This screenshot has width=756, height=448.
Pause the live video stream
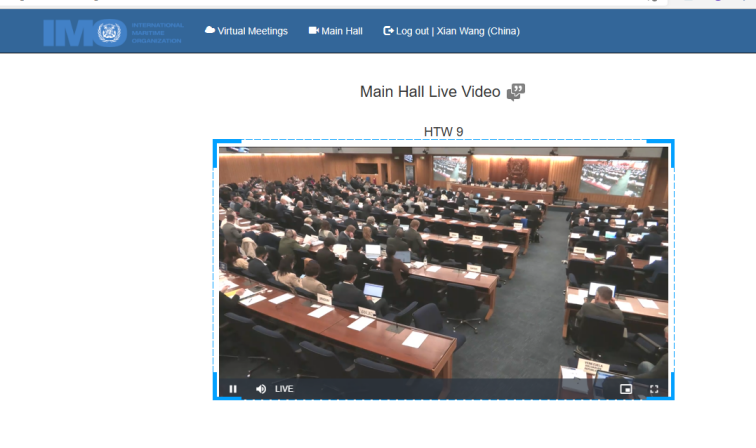coord(233,389)
